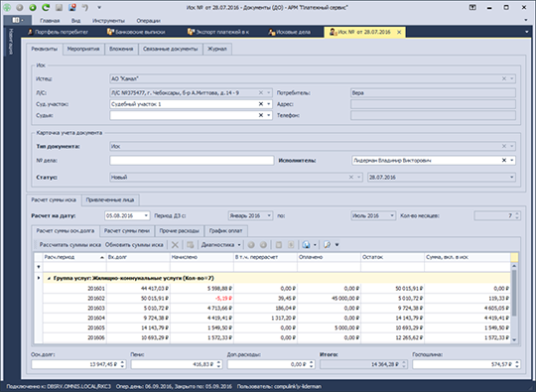Clear the Суд. участок field with X
This screenshot has height=392, width=536.
point(261,104)
